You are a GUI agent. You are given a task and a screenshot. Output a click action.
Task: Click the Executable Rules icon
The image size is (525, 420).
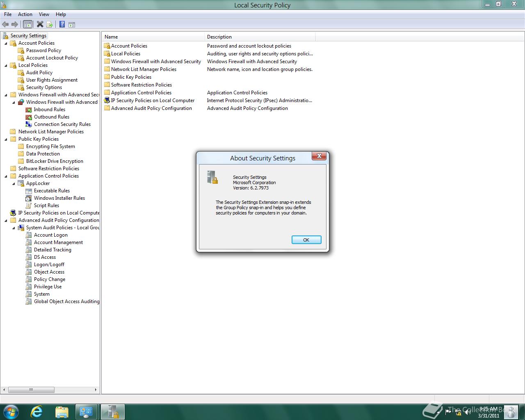(x=29, y=191)
